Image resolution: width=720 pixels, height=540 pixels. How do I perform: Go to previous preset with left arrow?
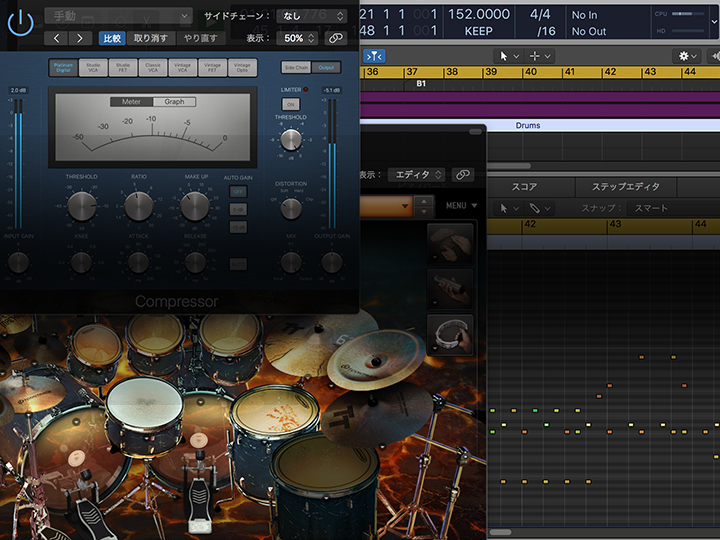pyautogui.click(x=56, y=38)
